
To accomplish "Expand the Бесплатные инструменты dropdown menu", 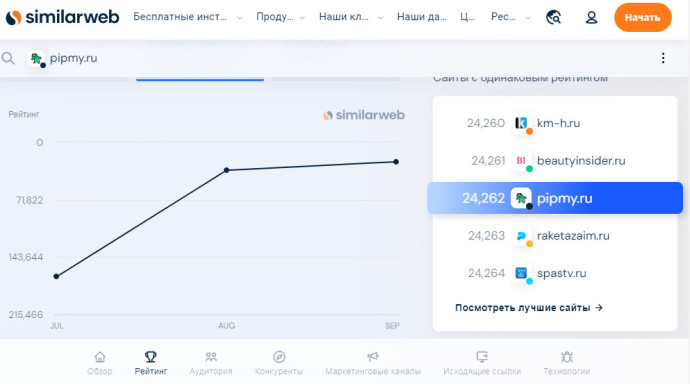I will pyautogui.click(x=188, y=17).
